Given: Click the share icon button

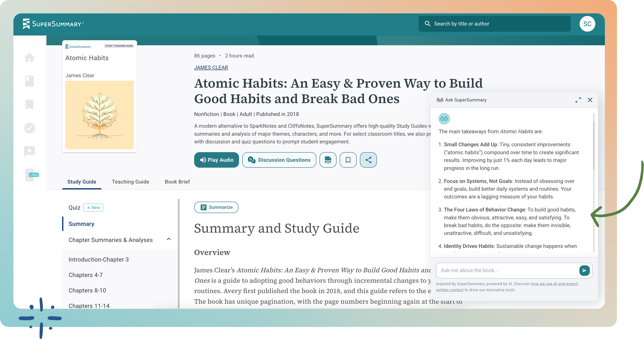Looking at the screenshot, I should point(368,160).
